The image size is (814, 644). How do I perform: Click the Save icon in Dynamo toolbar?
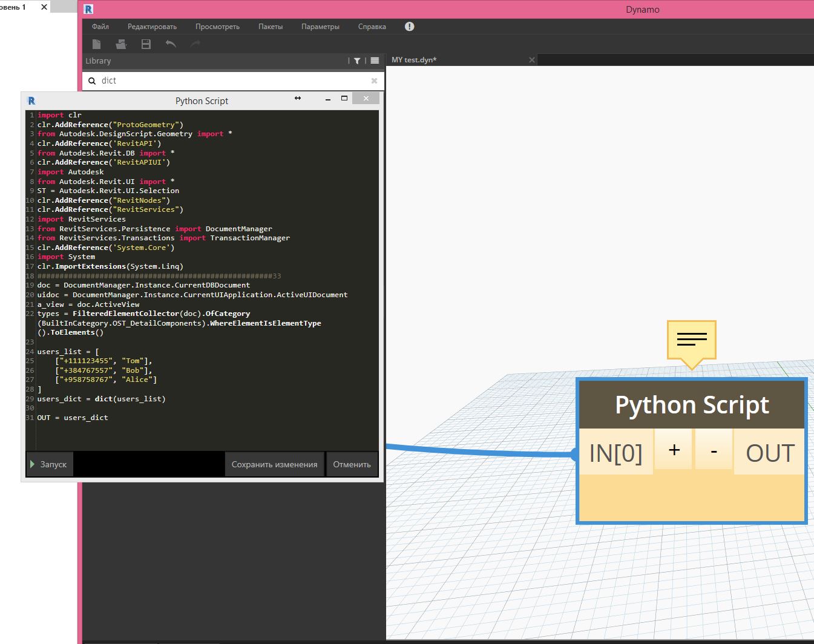[x=146, y=44]
